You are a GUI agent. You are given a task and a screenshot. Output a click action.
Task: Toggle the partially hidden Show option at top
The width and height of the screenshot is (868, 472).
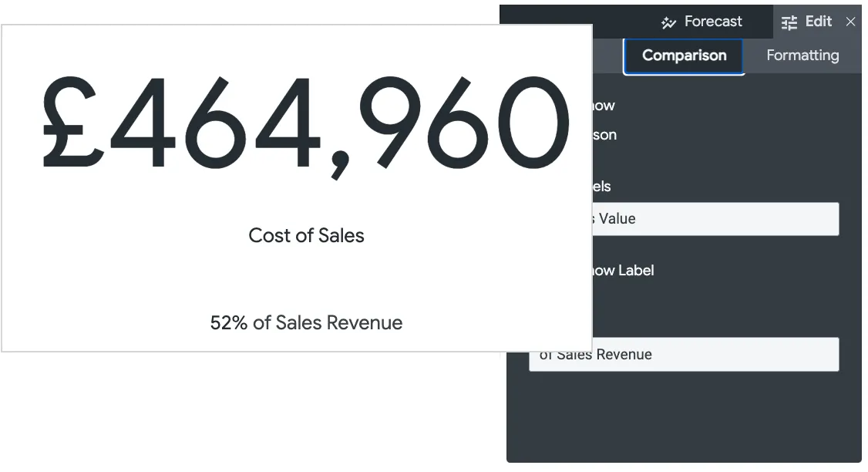coord(604,106)
